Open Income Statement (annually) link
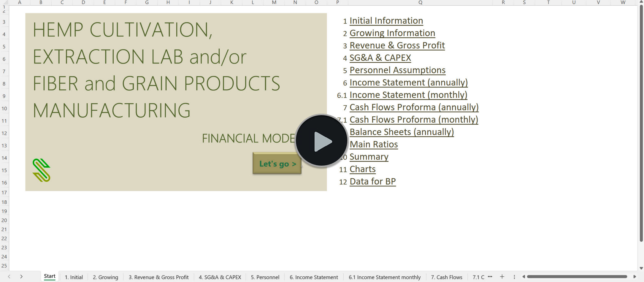Image resolution: width=644 pixels, height=282 pixels. coord(409,83)
